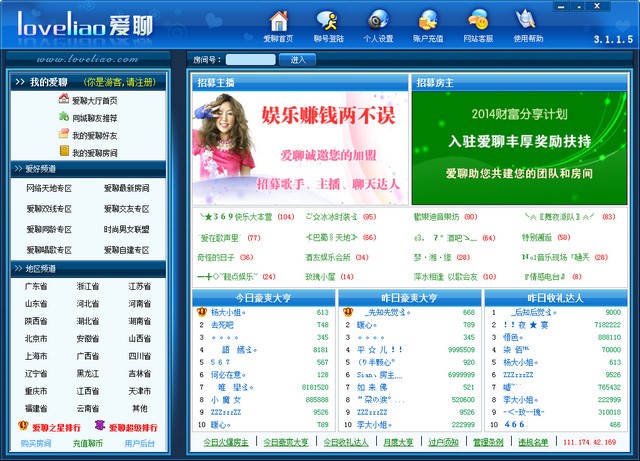Open 充值聊币 link

click(x=88, y=443)
